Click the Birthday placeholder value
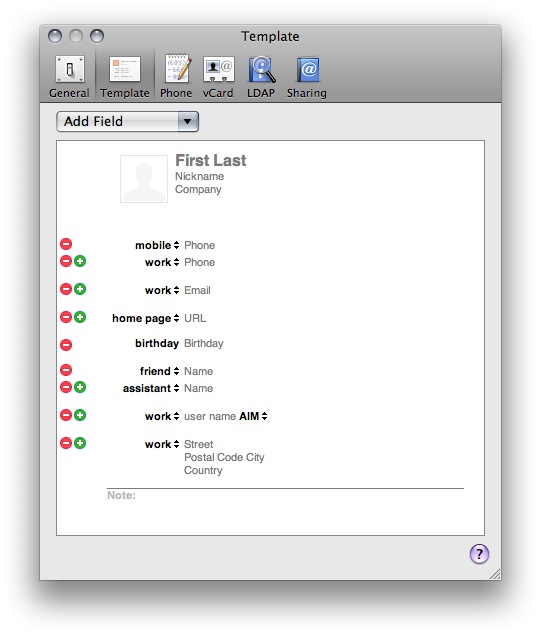 tap(204, 343)
